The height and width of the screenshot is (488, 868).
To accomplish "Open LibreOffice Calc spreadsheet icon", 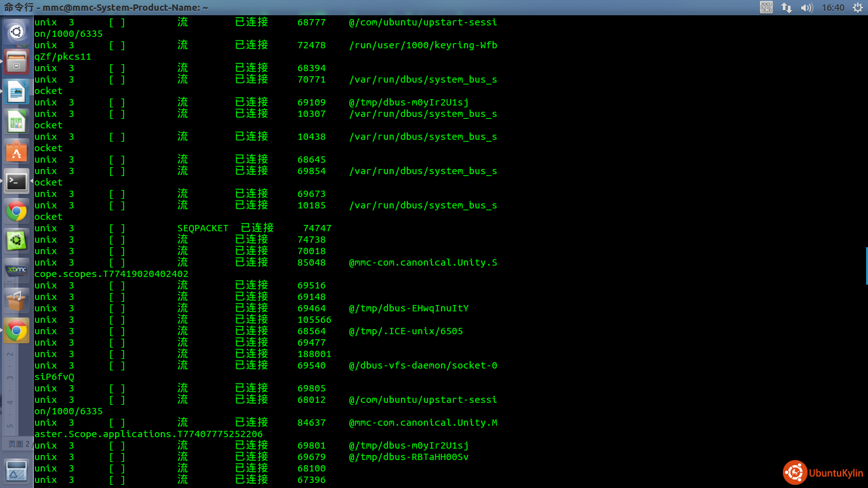I will (x=17, y=122).
